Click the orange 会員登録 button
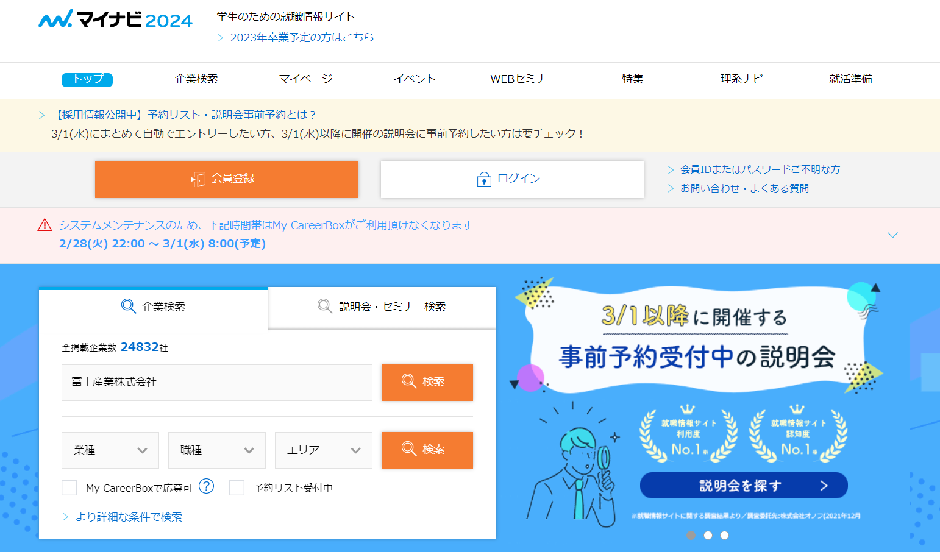This screenshot has height=560, width=940. (x=227, y=179)
